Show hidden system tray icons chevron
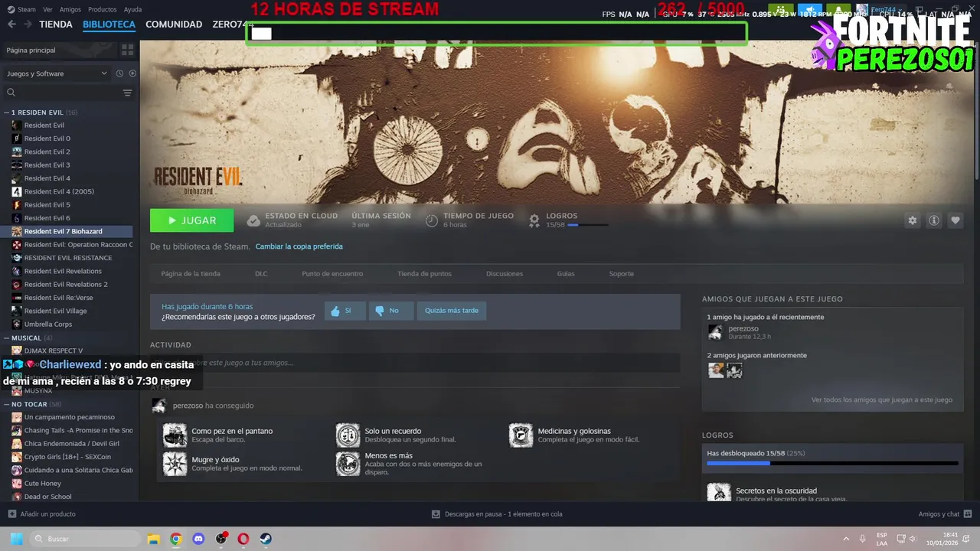The image size is (980, 551). click(x=846, y=539)
